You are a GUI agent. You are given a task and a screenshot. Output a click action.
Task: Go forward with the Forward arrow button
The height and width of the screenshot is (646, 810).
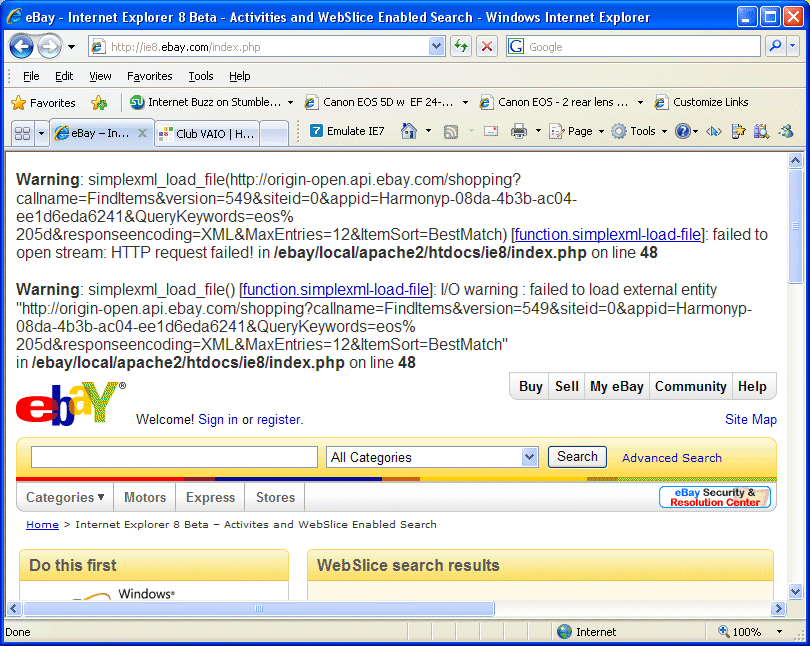(x=50, y=47)
